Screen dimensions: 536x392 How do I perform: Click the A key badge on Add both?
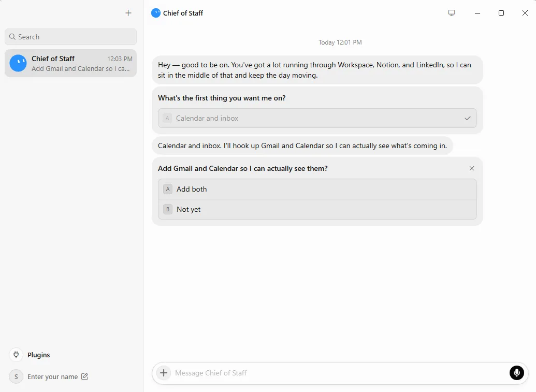(167, 189)
